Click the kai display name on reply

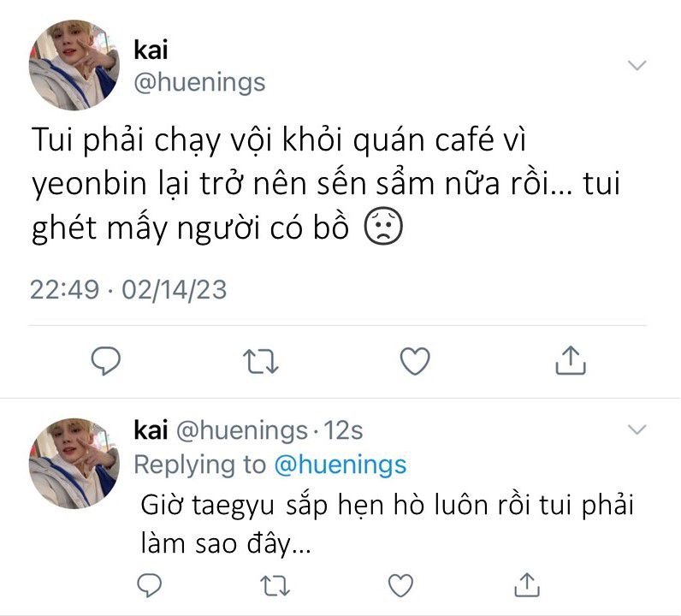152,430
